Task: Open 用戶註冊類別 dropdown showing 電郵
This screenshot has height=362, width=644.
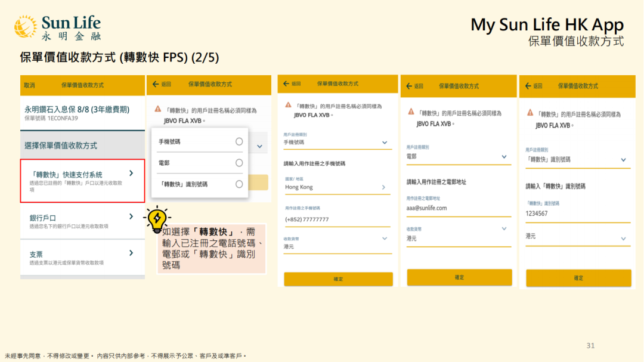Action: (459, 156)
